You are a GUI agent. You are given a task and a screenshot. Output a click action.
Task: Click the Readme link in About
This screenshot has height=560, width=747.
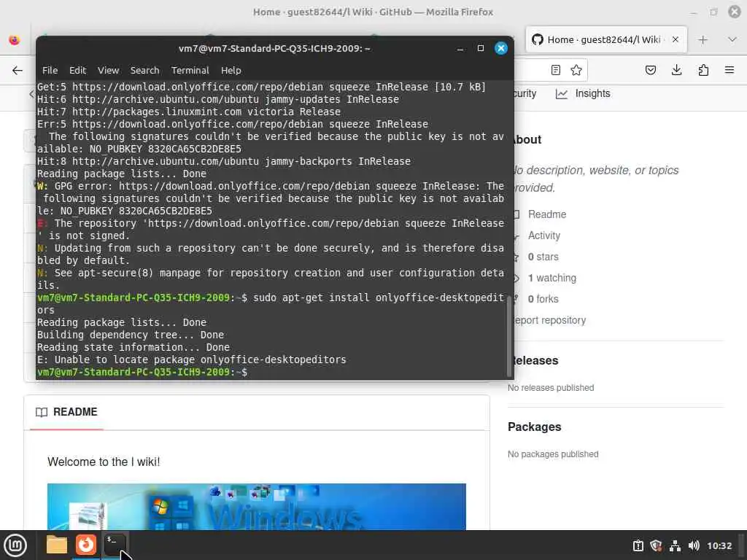click(547, 215)
